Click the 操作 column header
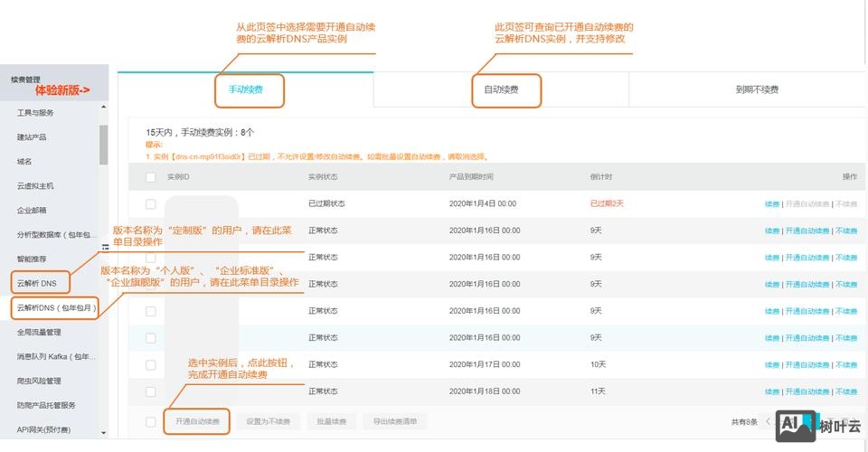868x452 pixels. (x=850, y=177)
